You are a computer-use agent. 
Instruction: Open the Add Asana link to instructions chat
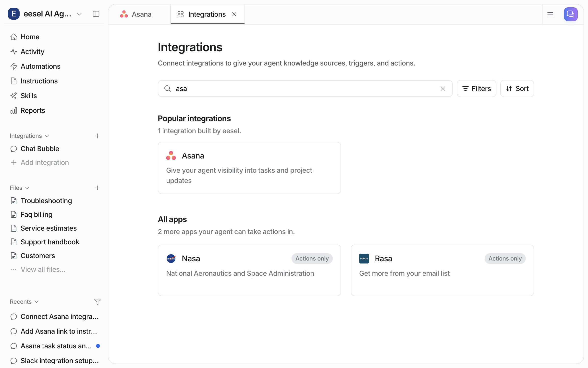click(54, 331)
